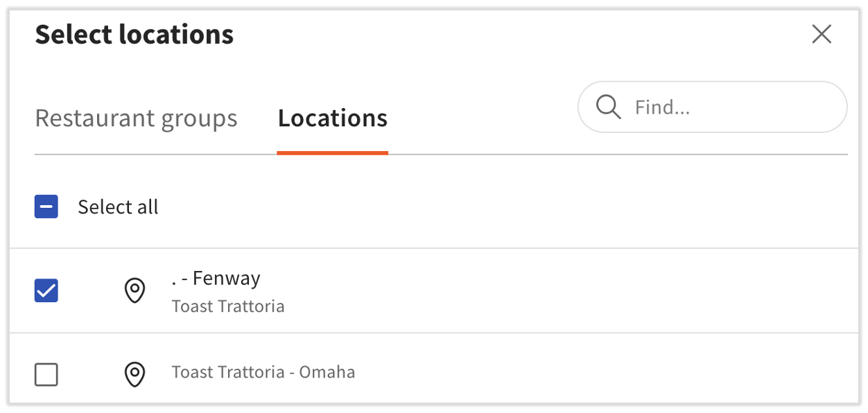The height and width of the screenshot is (413, 868).
Task: Click empty space in Select all row
Action: pos(485,207)
